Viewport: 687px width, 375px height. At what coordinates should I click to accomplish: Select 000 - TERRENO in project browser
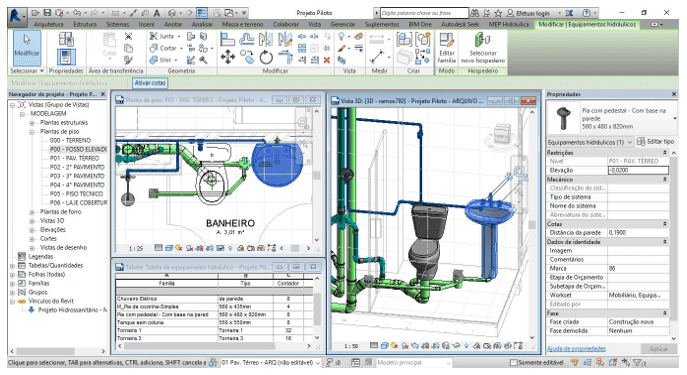(x=70, y=140)
